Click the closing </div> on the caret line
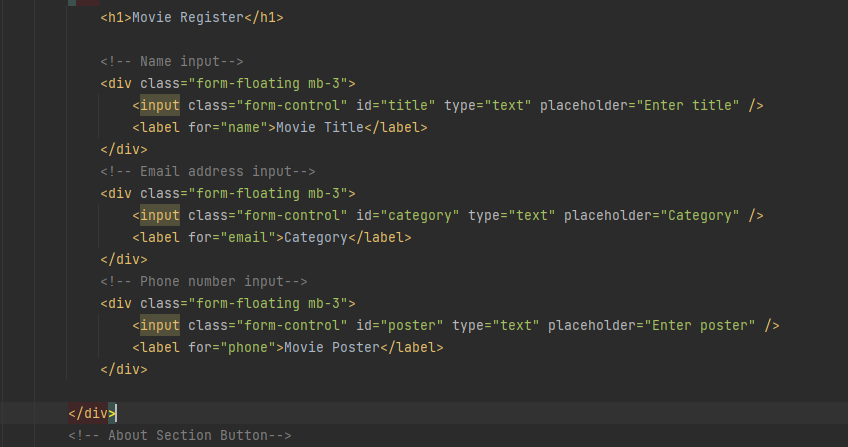Screen dimensions: 848x447 [92, 413]
